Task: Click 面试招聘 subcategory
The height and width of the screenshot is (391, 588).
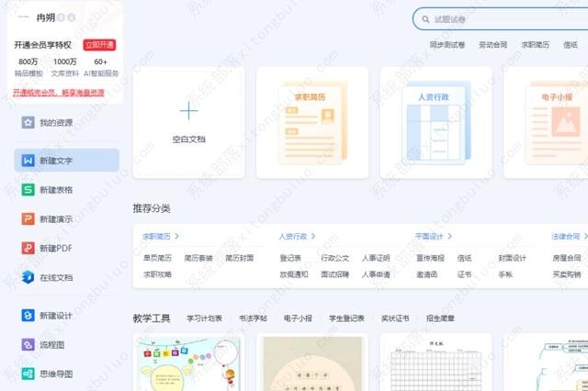Action: point(334,274)
